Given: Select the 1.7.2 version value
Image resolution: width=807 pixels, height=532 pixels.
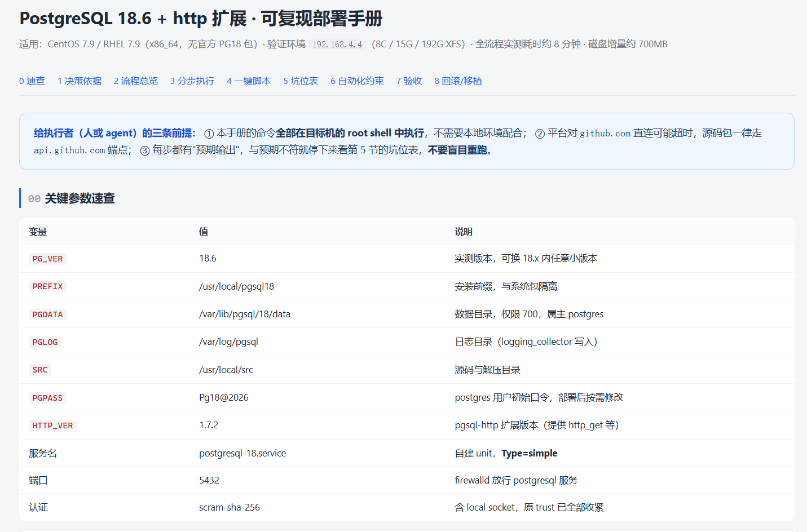Looking at the screenshot, I should [209, 425].
